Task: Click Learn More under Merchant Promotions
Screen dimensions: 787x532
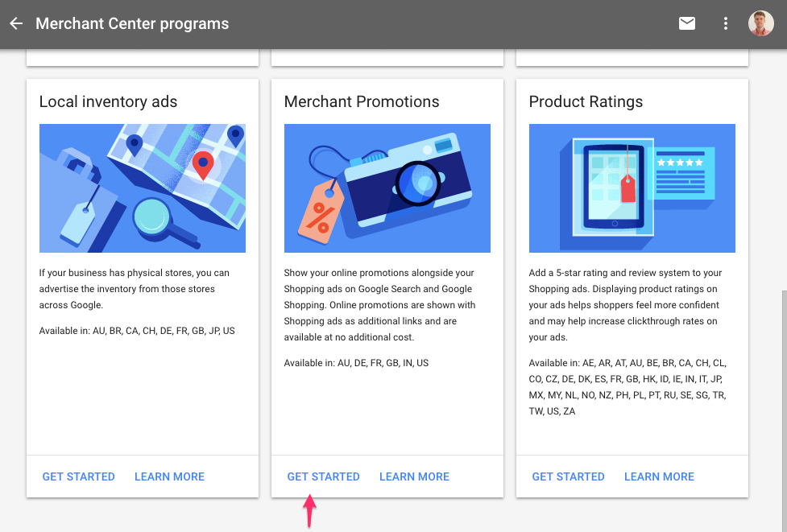Action: [414, 476]
